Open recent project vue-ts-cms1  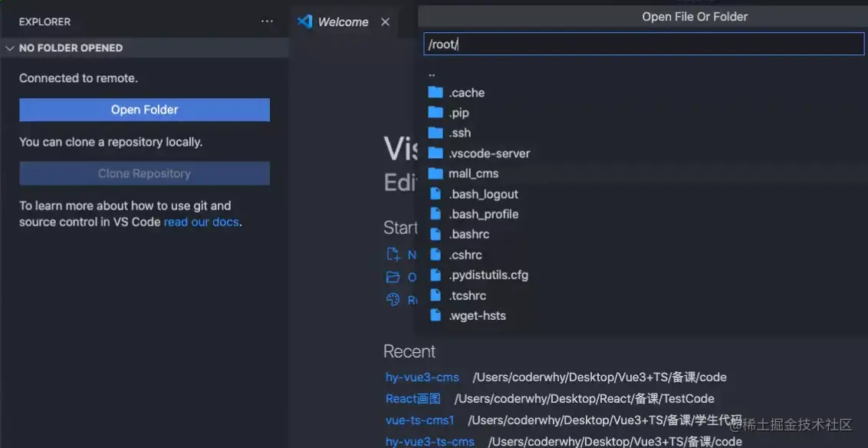420,420
